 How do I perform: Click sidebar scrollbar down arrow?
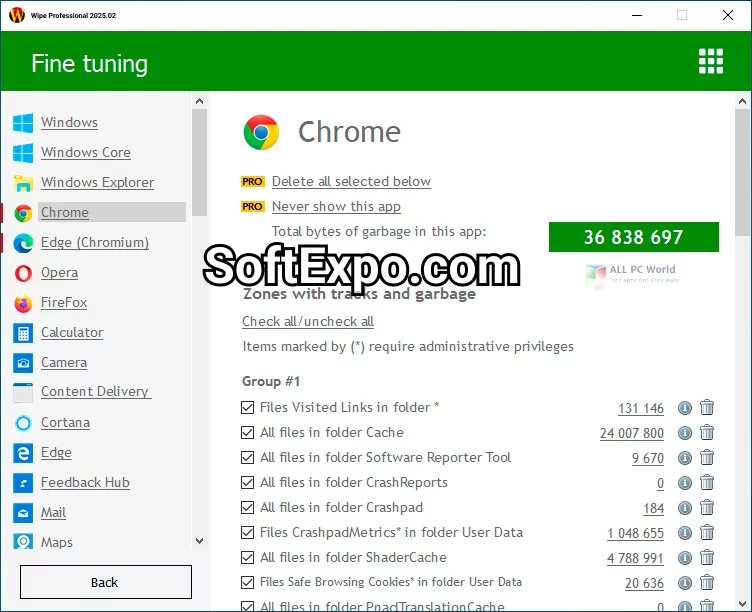(x=200, y=541)
